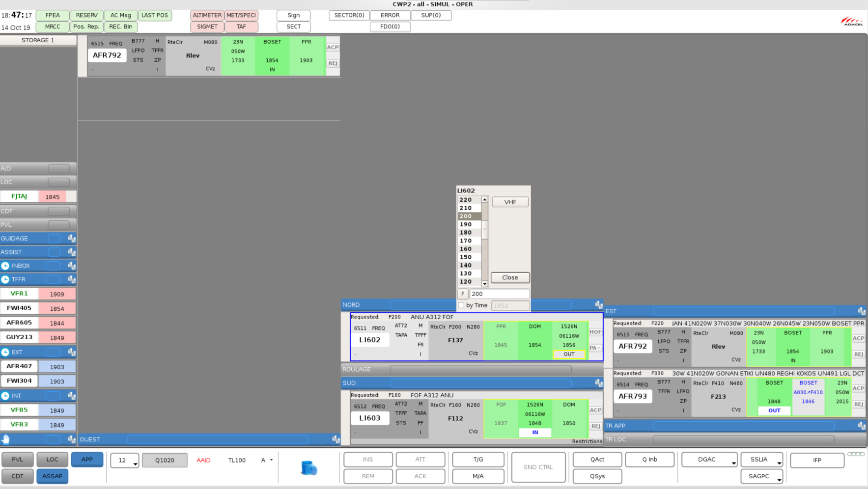Image resolution: width=868 pixels, height=489 pixels.
Task: Open the 12 value dropdown
Action: click(125, 461)
